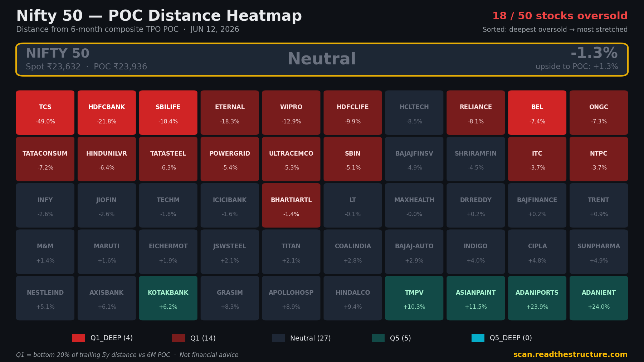Click the TATASTEEL tile

click(x=168, y=159)
